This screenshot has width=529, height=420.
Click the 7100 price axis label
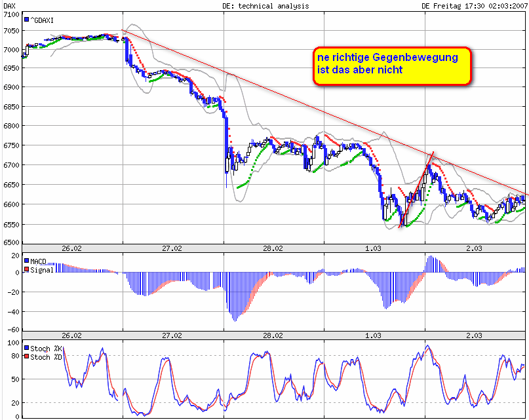click(x=11, y=14)
